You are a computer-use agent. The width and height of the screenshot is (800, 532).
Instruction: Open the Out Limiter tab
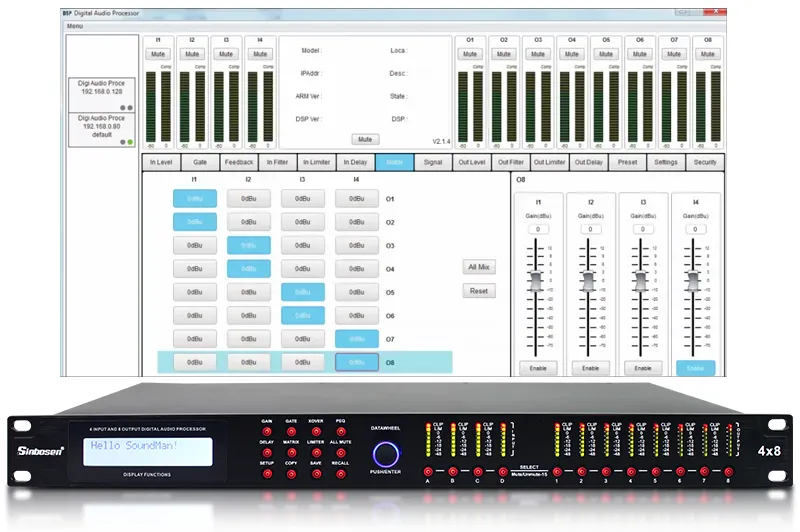[549, 162]
